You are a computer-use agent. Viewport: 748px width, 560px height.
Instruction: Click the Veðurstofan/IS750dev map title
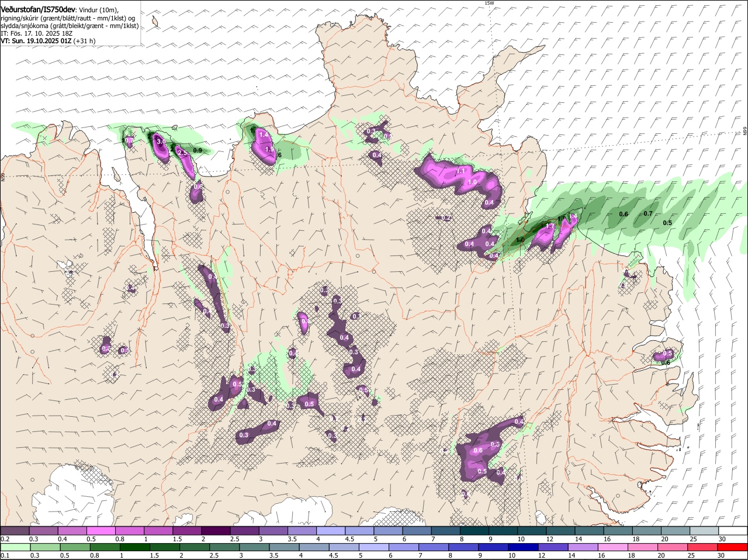pyautogui.click(x=38, y=10)
